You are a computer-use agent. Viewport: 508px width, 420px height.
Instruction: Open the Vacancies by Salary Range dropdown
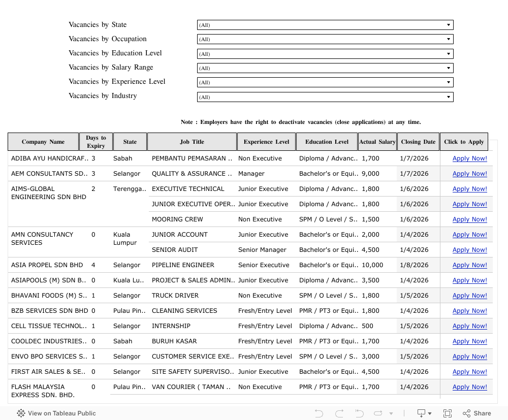coord(325,68)
